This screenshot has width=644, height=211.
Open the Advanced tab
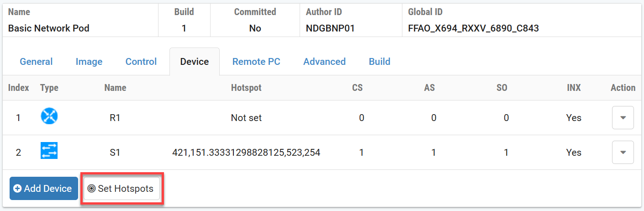pyautogui.click(x=324, y=62)
